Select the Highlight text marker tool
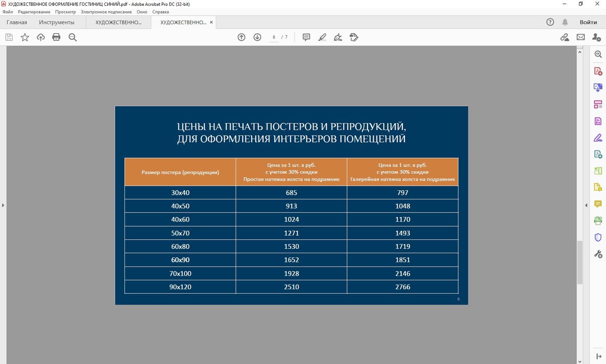Image resolution: width=606 pixels, height=364 pixels. (x=322, y=37)
